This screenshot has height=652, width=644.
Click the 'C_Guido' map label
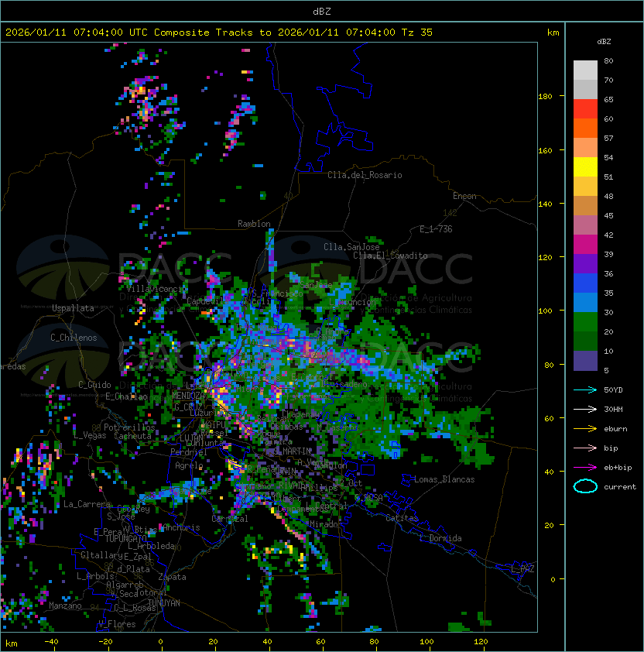pos(94,385)
